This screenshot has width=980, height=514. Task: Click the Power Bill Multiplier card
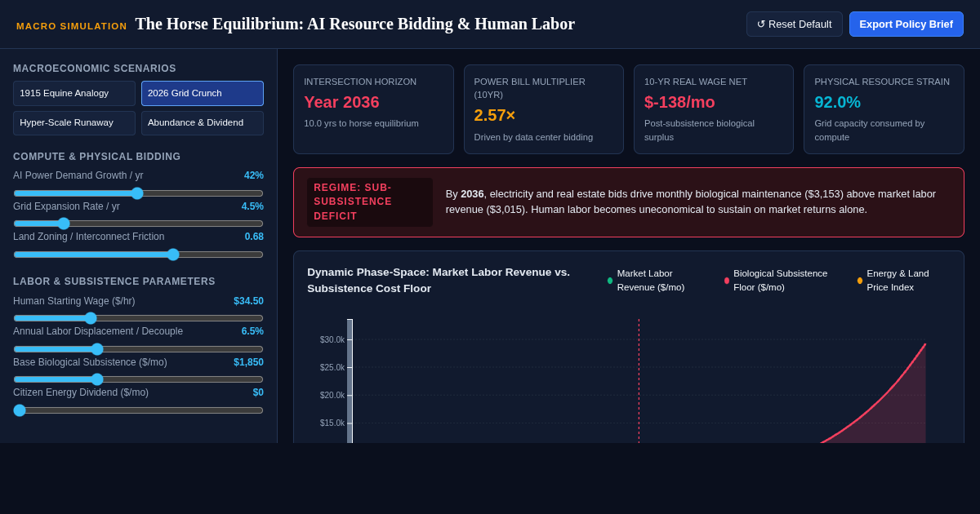point(543,109)
